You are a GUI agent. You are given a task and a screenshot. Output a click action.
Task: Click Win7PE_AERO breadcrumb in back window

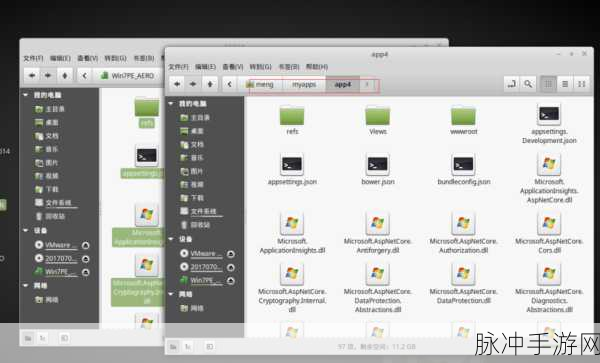coord(128,76)
